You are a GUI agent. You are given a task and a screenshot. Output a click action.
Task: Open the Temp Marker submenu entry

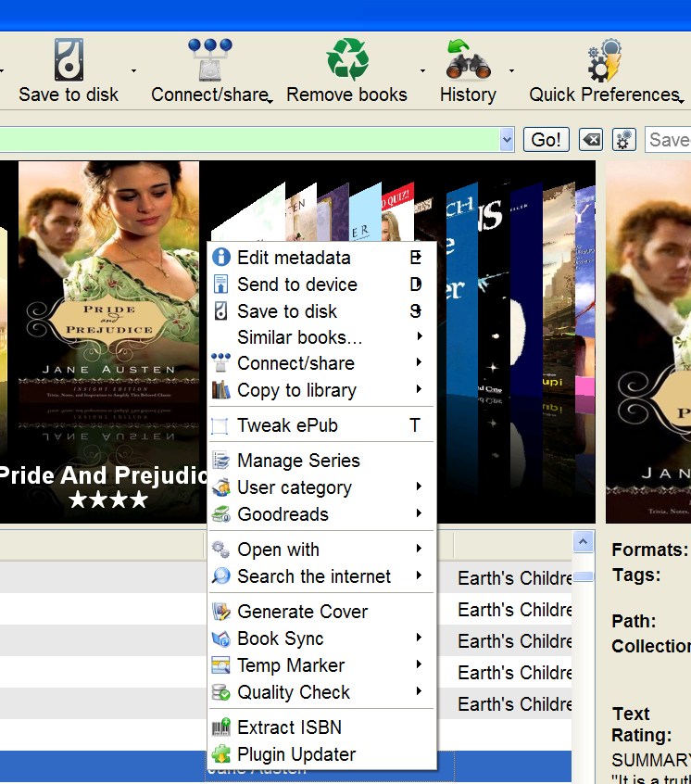(x=321, y=665)
